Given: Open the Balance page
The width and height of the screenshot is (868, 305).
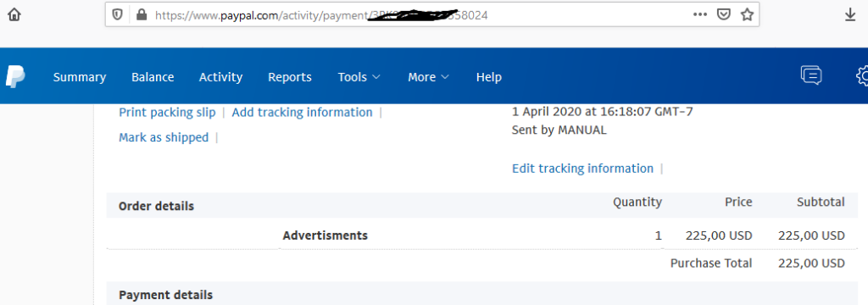Looking at the screenshot, I should point(153,77).
